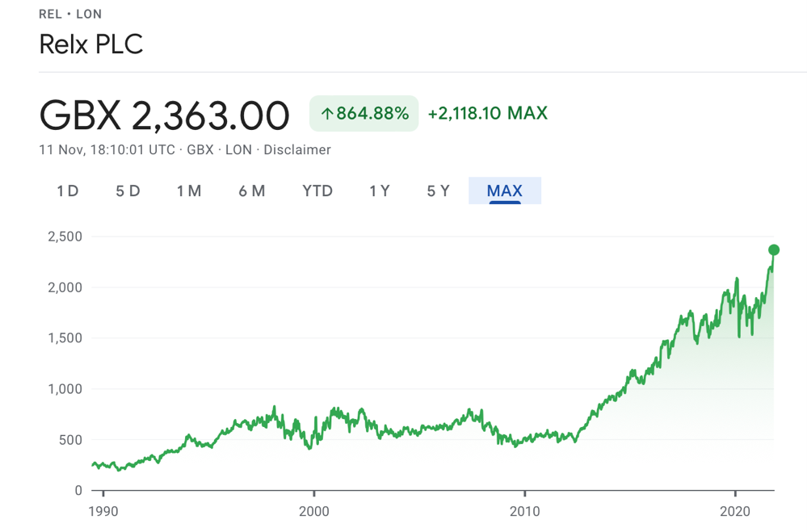Choose the 1 M chart range

pyautogui.click(x=189, y=191)
